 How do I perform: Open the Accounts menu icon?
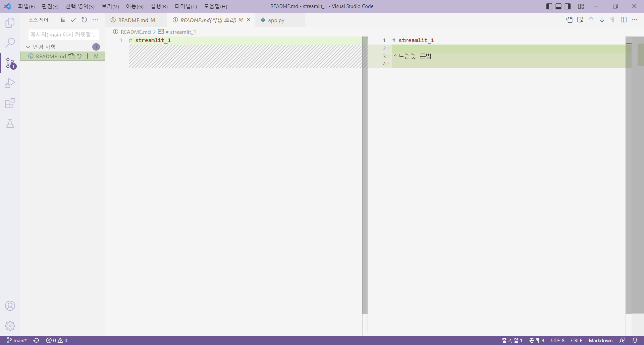point(10,306)
